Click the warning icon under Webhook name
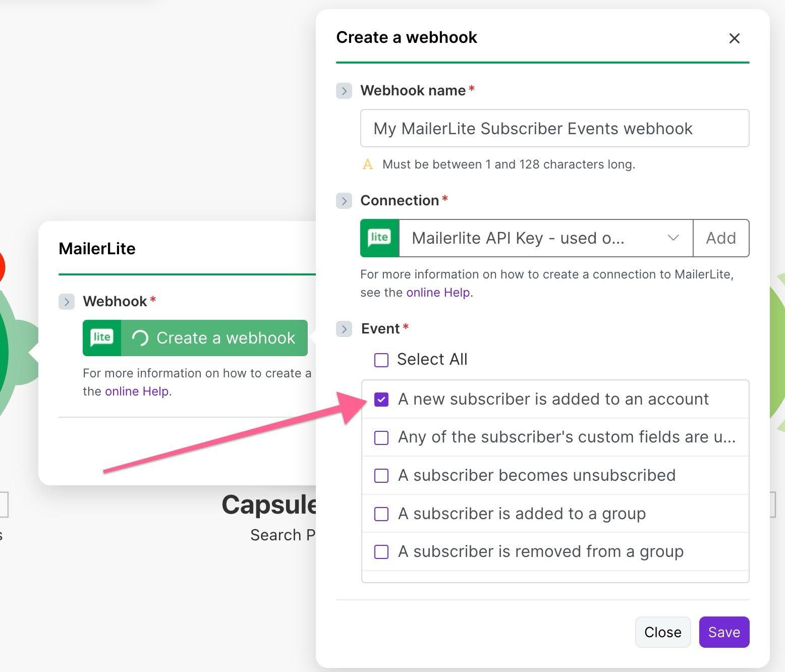 tap(368, 164)
